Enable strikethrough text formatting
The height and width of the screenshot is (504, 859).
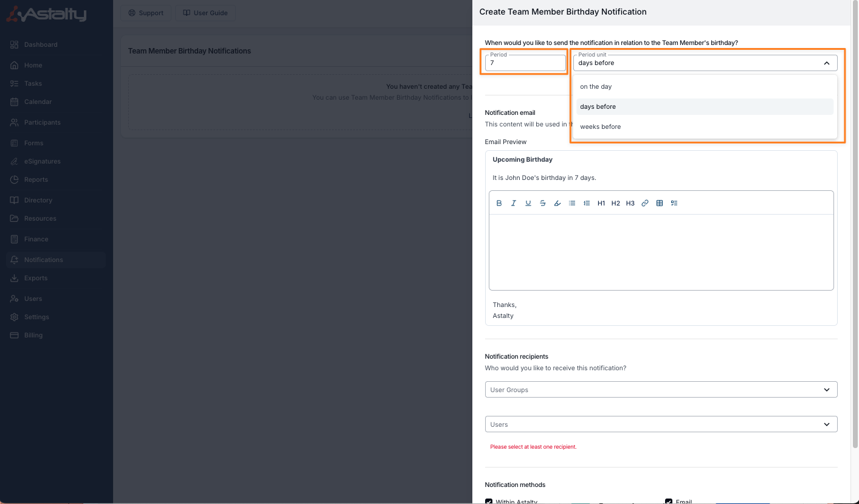click(x=543, y=203)
